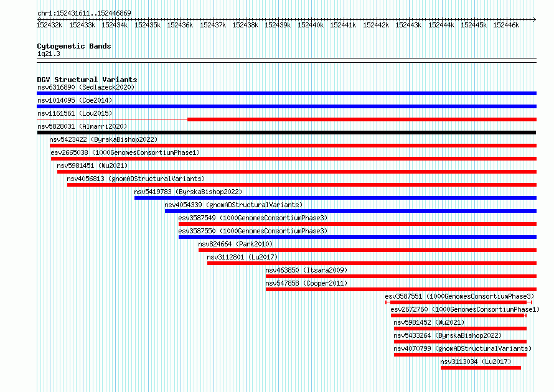Click the red bar under nsv5433264
The image size is (554, 392).
click(x=460, y=342)
